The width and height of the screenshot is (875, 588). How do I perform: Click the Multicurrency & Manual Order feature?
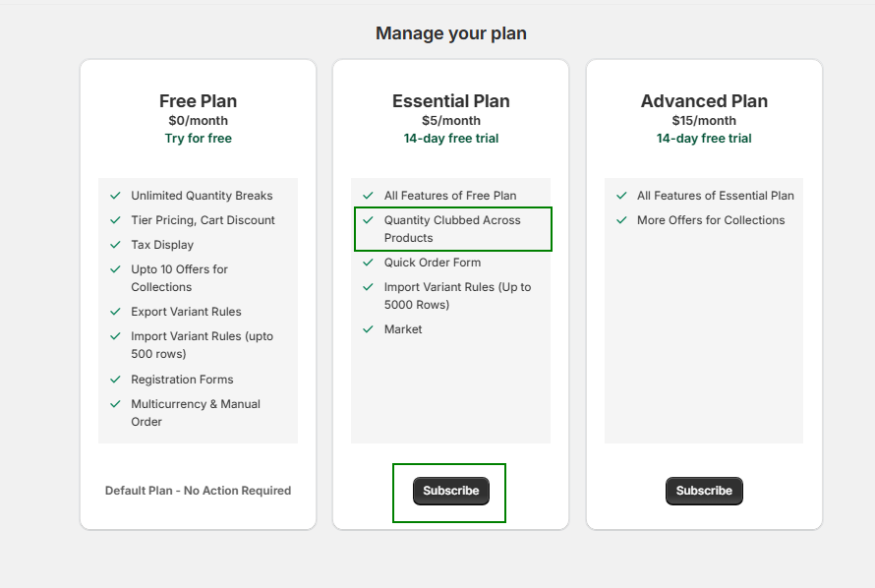click(196, 413)
